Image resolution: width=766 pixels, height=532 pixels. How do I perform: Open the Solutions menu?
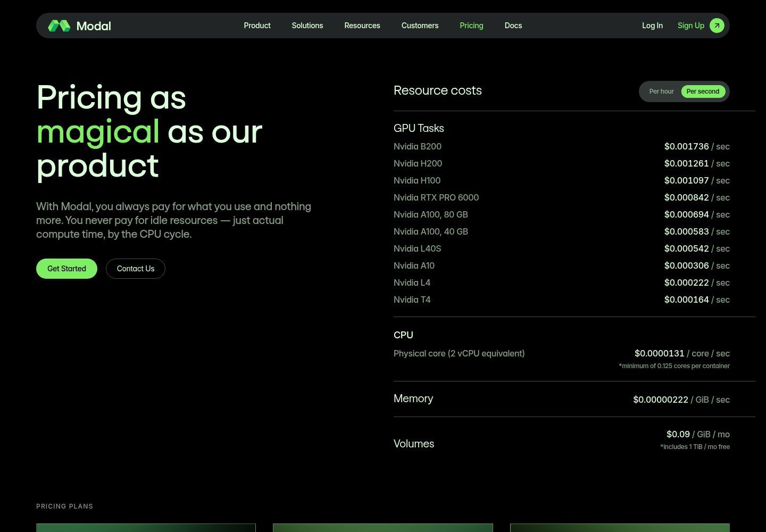pos(307,26)
